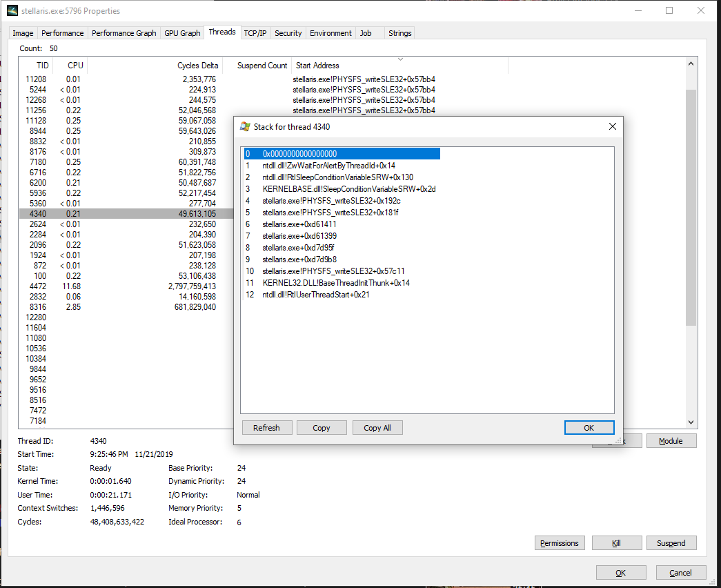Select thread row TID 100

tap(126, 276)
